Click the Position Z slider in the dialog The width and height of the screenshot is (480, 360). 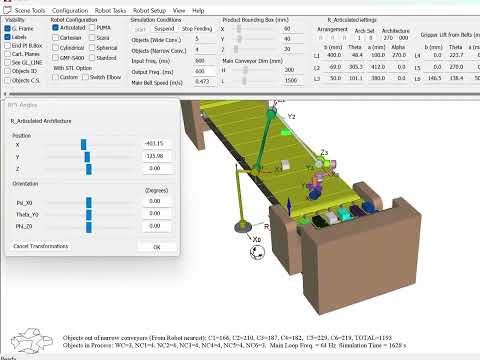[x=90, y=169]
